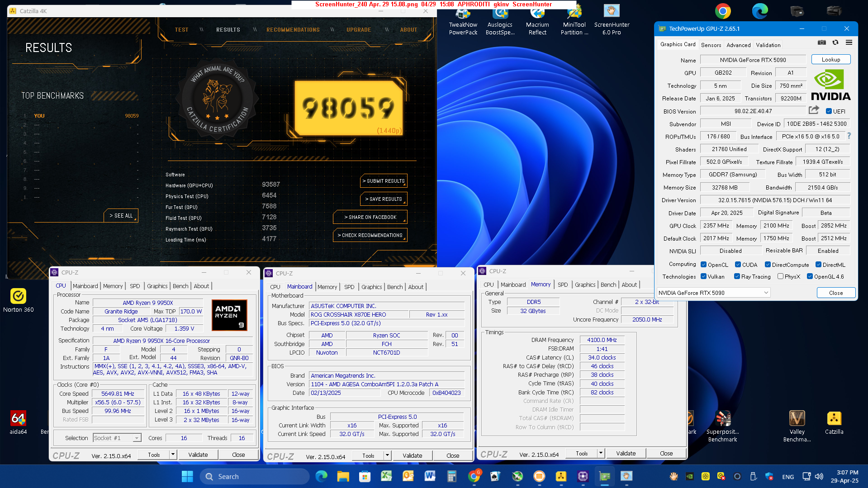This screenshot has width=868, height=488.
Task: Click volume icon in system tray
Action: click(819, 476)
